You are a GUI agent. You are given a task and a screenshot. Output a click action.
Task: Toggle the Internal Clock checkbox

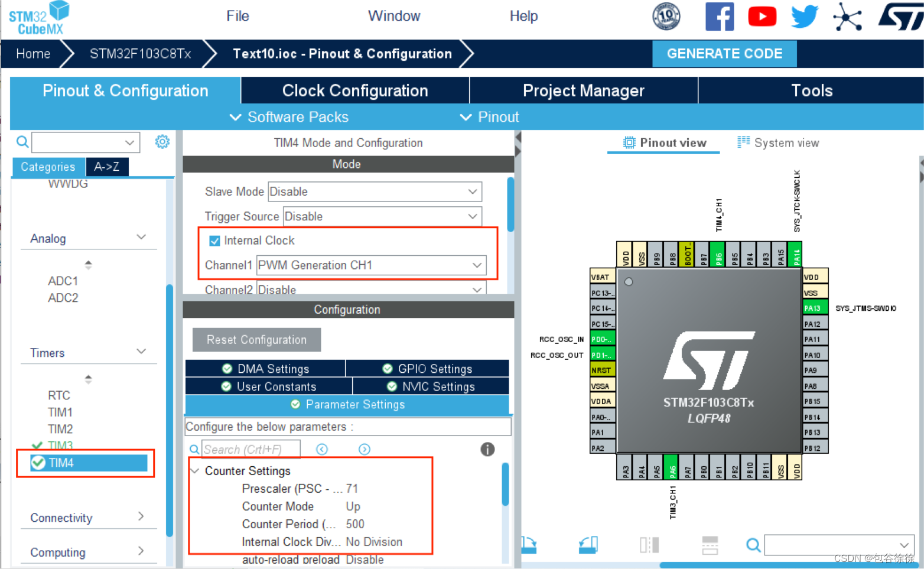(x=214, y=240)
